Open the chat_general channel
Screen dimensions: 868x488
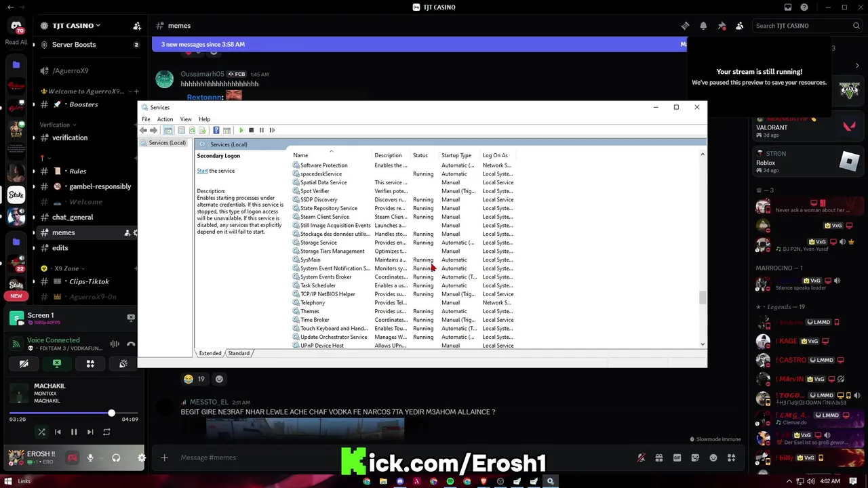coord(73,217)
